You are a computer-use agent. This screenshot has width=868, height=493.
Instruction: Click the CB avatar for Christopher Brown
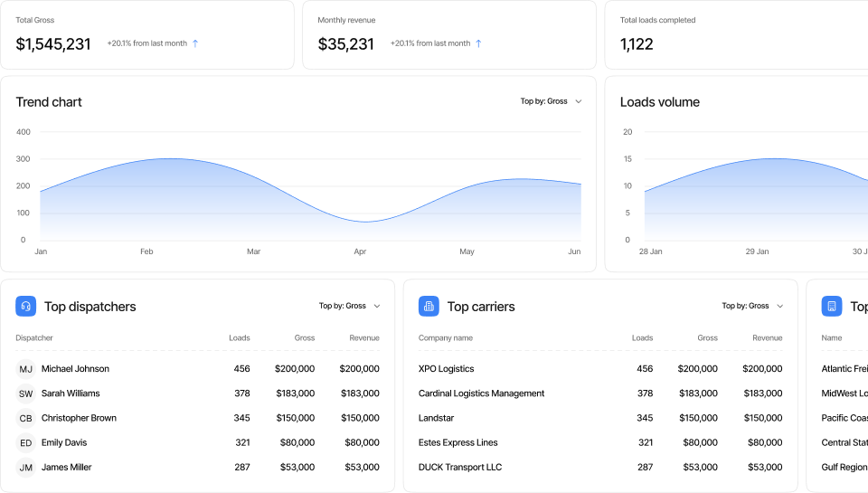(26, 418)
